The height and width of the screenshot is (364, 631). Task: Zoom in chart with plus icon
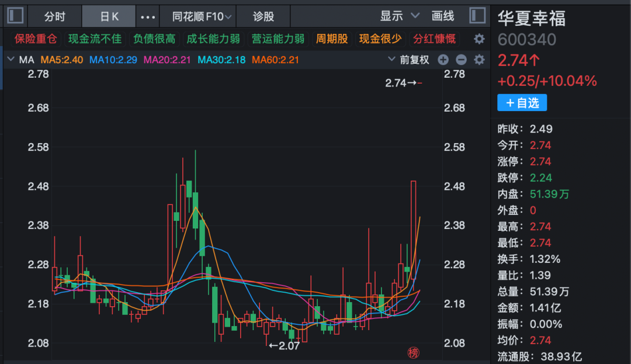coord(443,60)
